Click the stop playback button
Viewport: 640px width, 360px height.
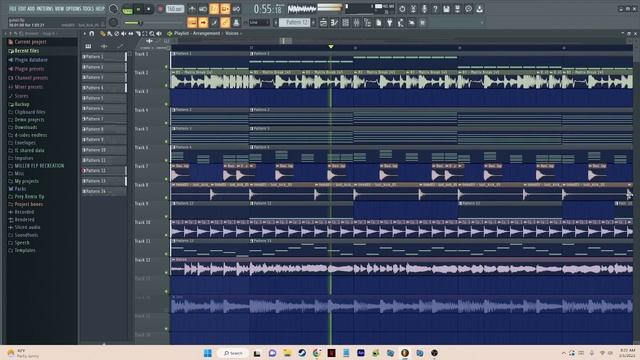point(149,9)
